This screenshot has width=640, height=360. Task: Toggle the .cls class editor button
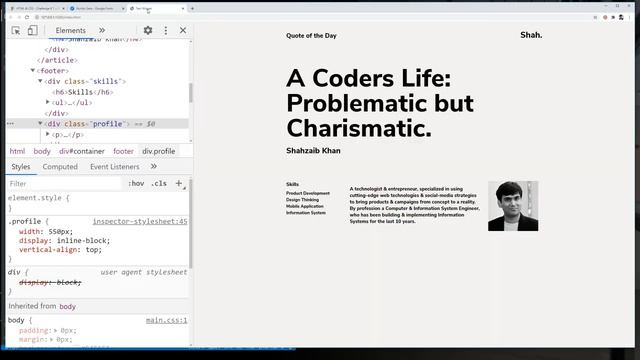coord(159,184)
